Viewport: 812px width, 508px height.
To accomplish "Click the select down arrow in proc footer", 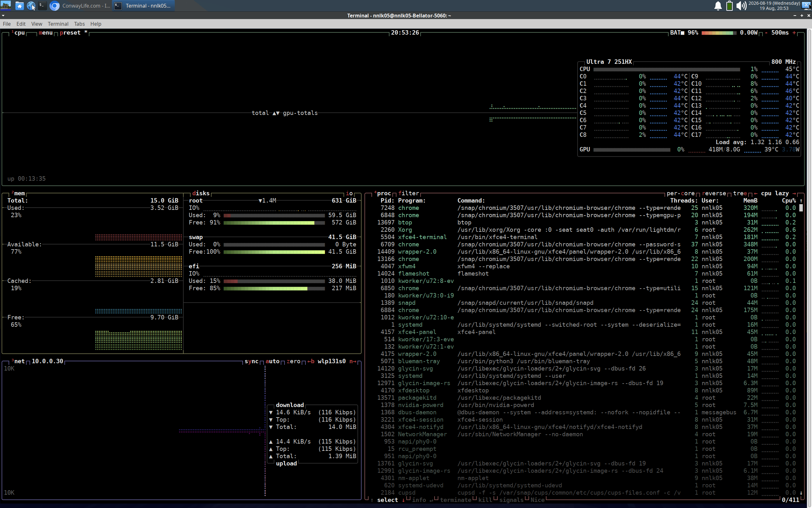I will click(x=403, y=500).
